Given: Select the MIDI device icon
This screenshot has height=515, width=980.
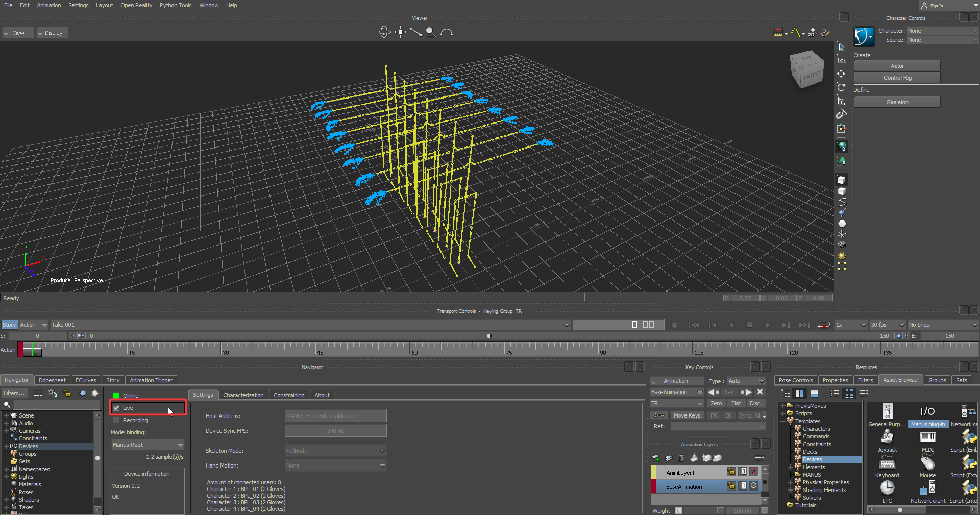Looking at the screenshot, I should tap(927, 437).
